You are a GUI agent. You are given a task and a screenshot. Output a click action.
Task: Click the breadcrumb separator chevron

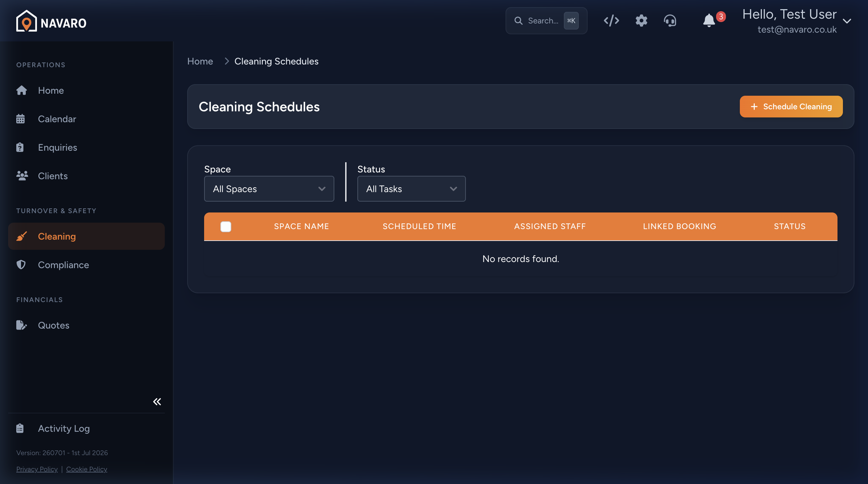[x=227, y=61]
